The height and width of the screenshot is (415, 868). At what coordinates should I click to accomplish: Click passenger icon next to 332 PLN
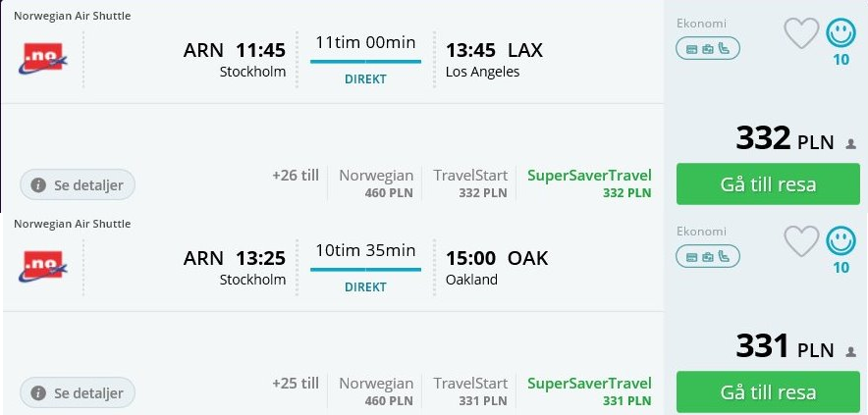(x=851, y=144)
